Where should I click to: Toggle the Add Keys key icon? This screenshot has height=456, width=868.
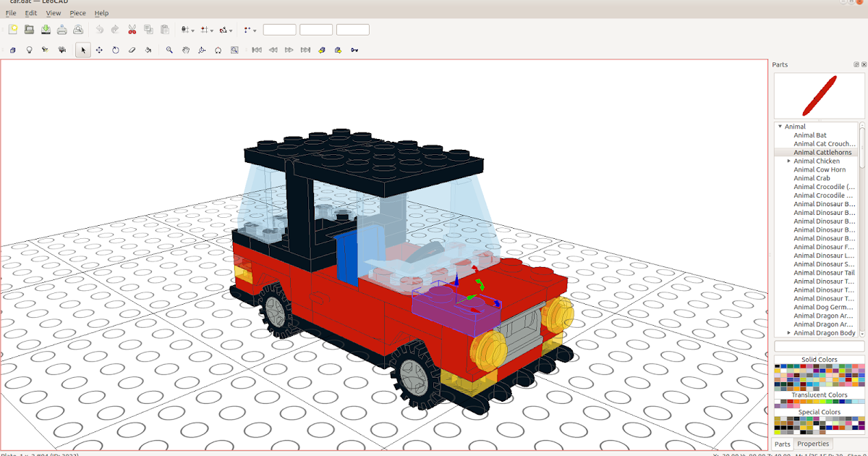(x=354, y=50)
